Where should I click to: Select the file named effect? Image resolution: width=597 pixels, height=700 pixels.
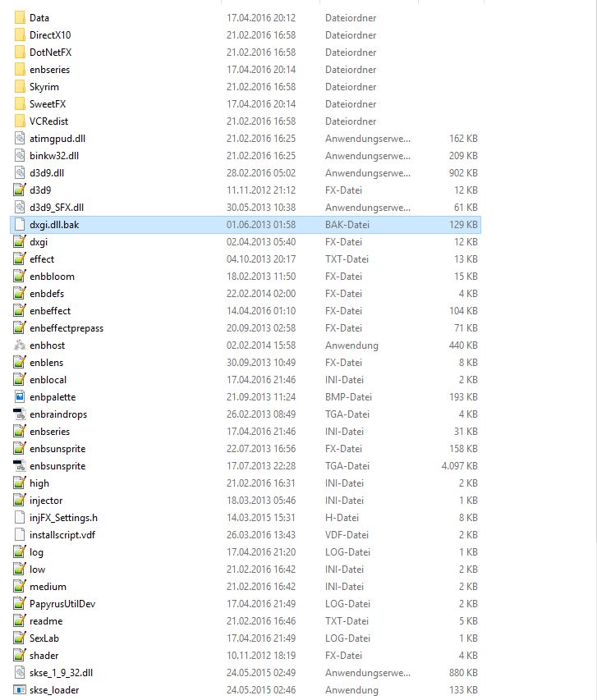pyautogui.click(x=42, y=259)
